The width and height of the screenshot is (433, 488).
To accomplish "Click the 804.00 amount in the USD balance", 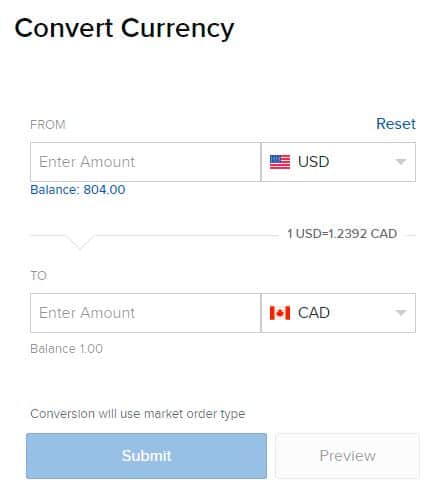I will 104,190.
